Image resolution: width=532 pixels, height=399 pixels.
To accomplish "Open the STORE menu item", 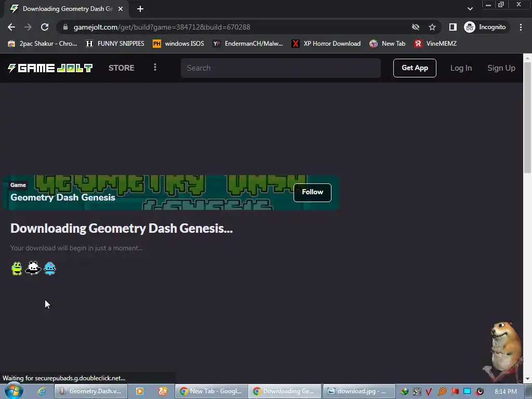I will tap(122, 68).
